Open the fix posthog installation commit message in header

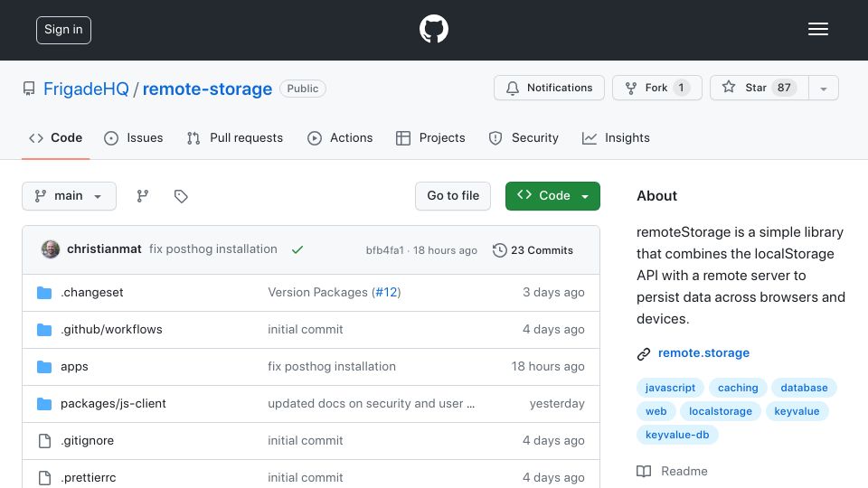point(213,249)
